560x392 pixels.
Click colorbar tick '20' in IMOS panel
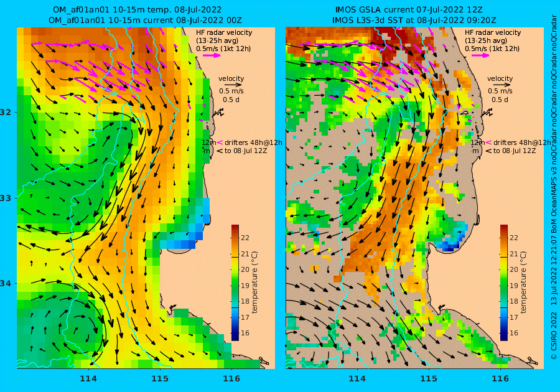(513, 269)
